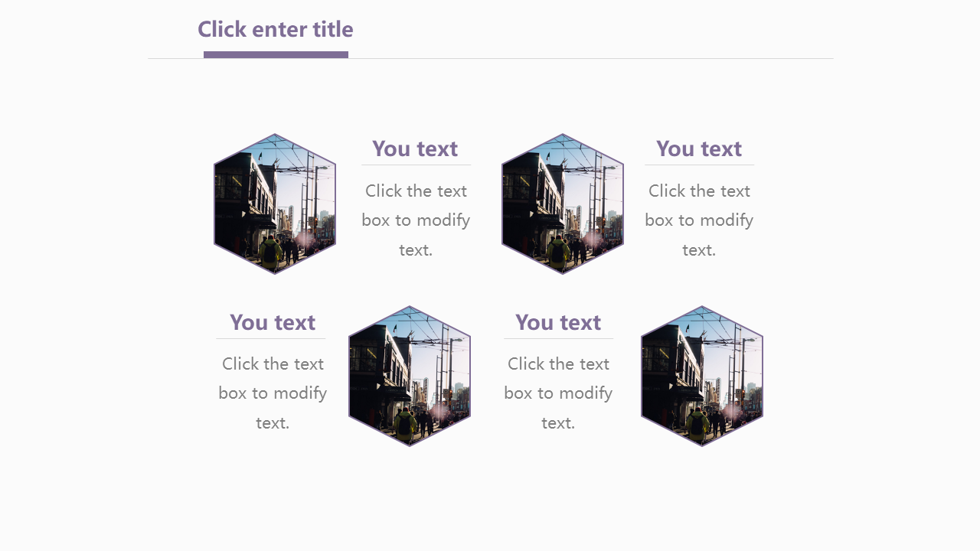The image size is (980, 551).
Task: Edit the bottom-middle 'Click the text box' paragraph
Action: (558, 393)
